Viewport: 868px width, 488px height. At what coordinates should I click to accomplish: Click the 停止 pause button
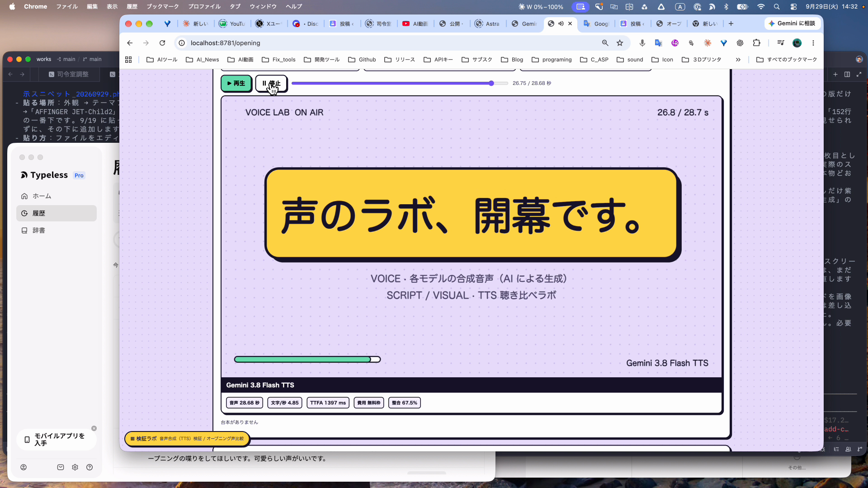(x=271, y=84)
